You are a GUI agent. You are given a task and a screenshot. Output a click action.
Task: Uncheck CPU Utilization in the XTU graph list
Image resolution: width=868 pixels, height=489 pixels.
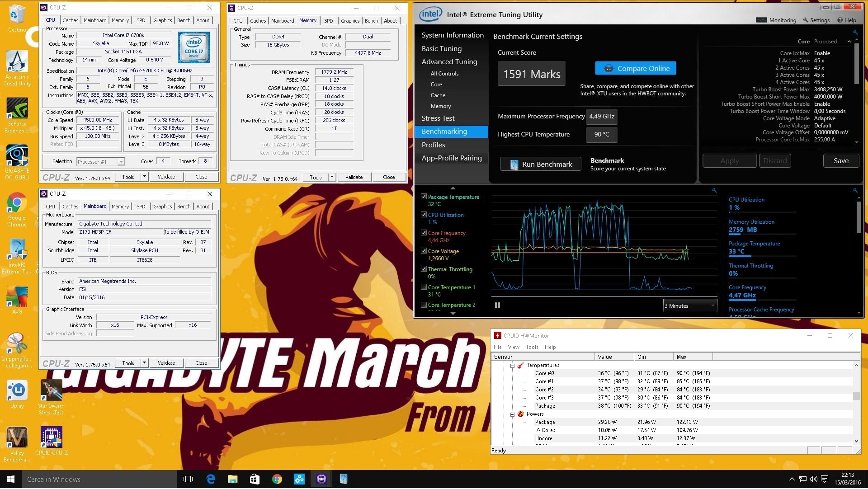424,215
